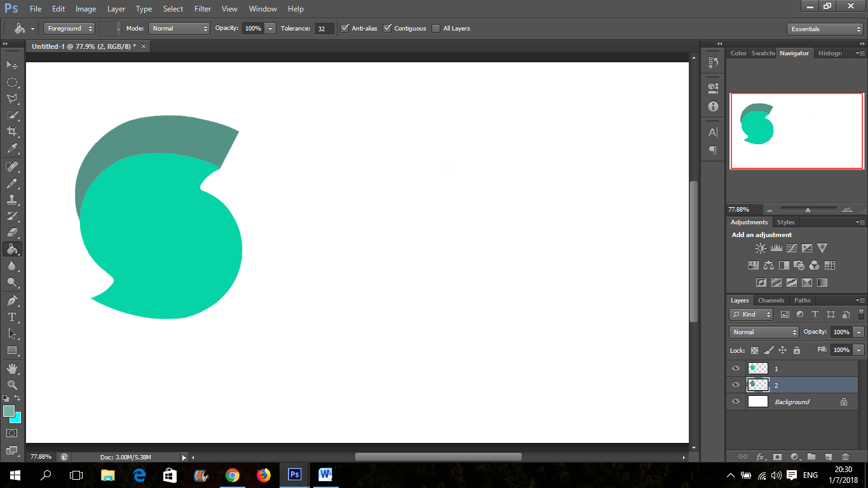Toggle lock all for layer

797,350
